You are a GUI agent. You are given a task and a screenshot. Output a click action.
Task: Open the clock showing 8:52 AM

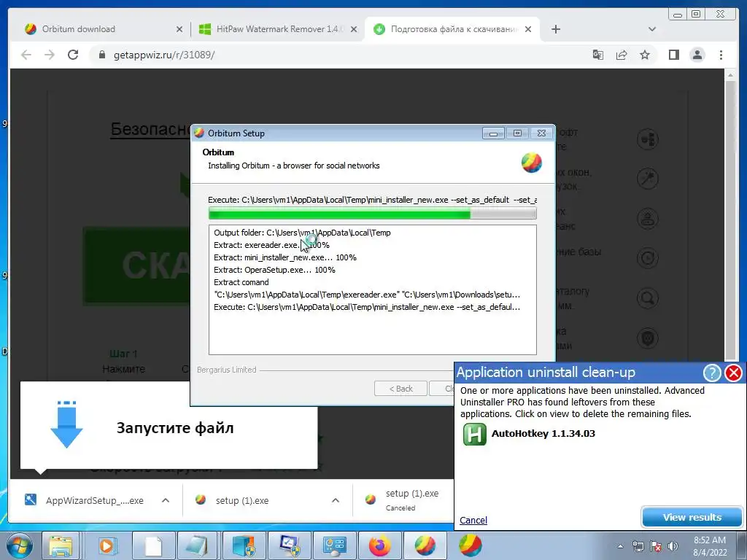pos(709,546)
